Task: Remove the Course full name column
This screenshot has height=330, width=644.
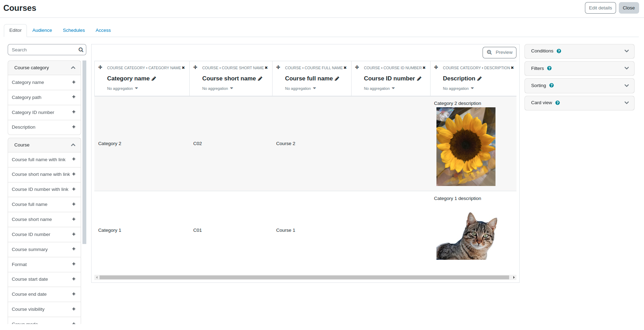Action: [x=345, y=68]
